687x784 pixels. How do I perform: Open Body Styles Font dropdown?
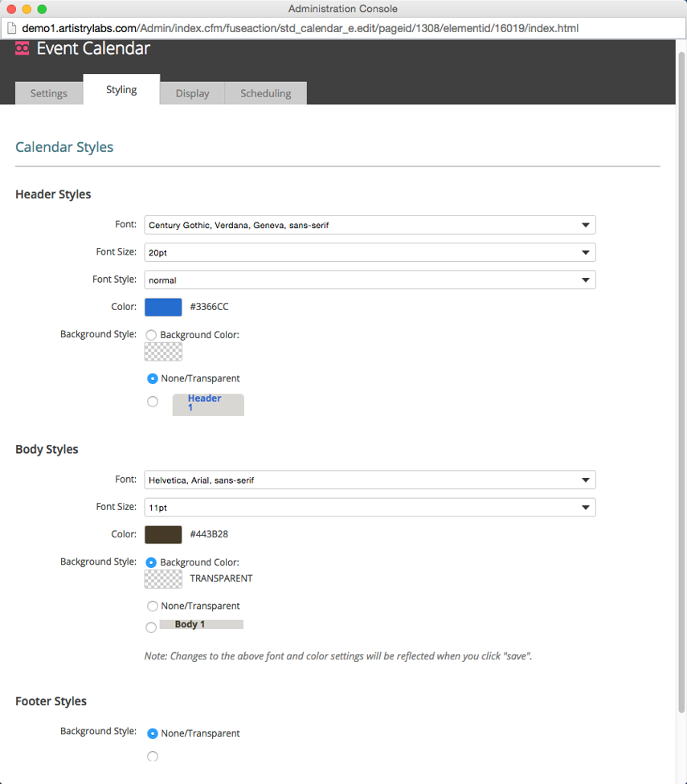pyautogui.click(x=370, y=480)
